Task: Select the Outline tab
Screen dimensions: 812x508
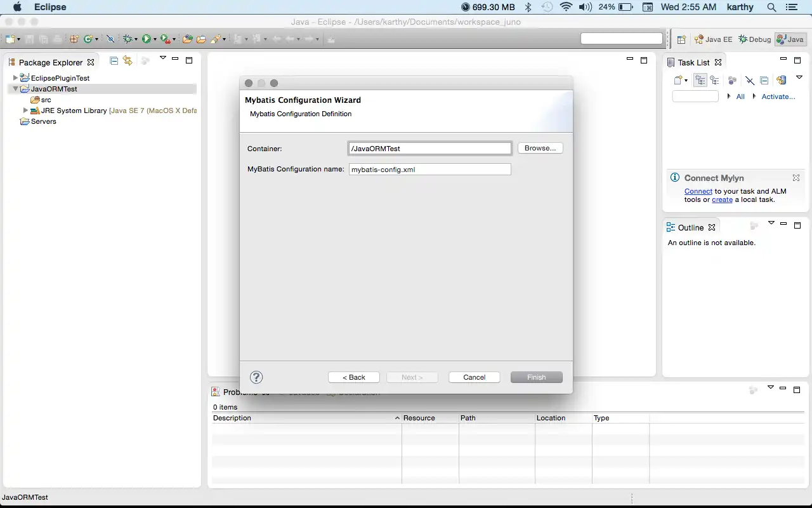Action: click(x=691, y=227)
